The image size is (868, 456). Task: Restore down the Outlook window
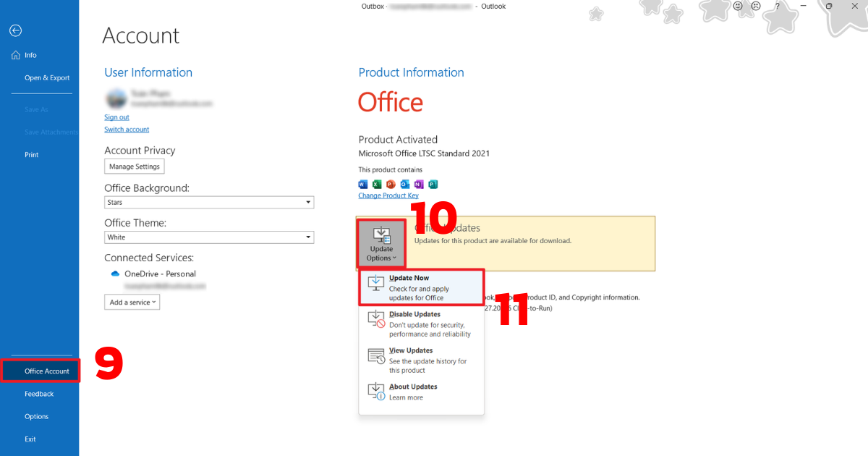pos(829,7)
